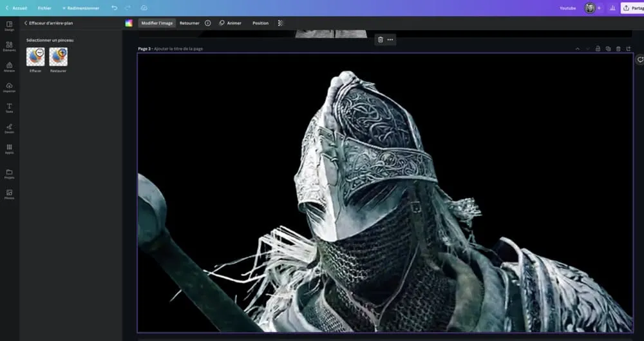The width and height of the screenshot is (644, 341).
Task: Click the undo arrow
Action: point(114,8)
